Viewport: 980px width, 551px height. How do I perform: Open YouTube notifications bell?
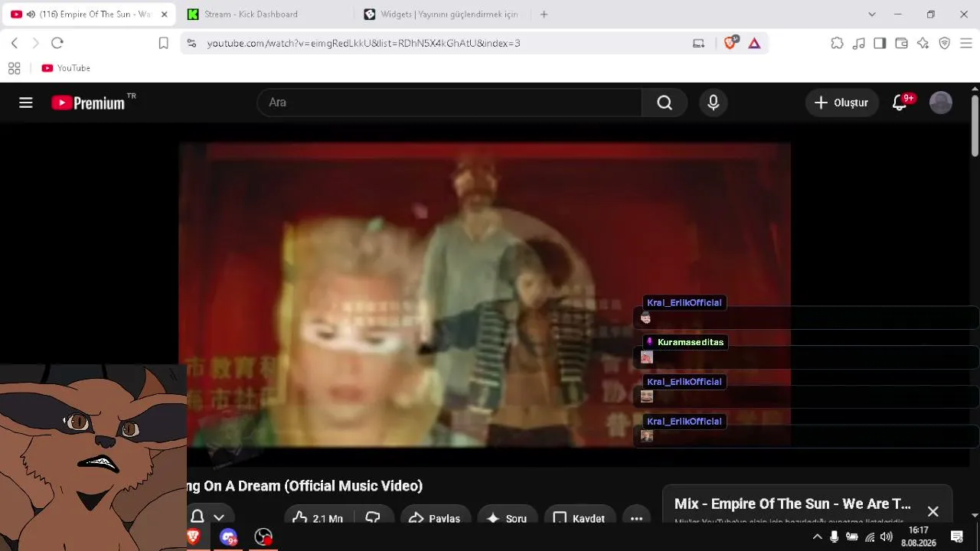click(900, 103)
